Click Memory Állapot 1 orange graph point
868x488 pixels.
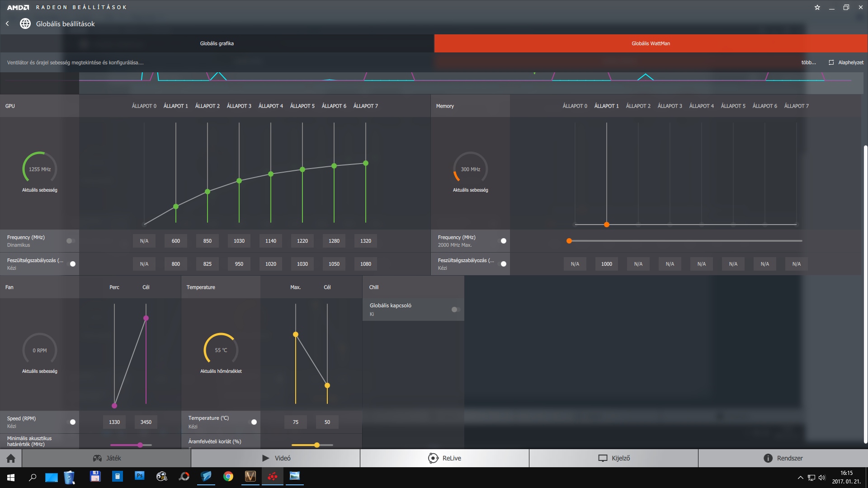(x=607, y=225)
